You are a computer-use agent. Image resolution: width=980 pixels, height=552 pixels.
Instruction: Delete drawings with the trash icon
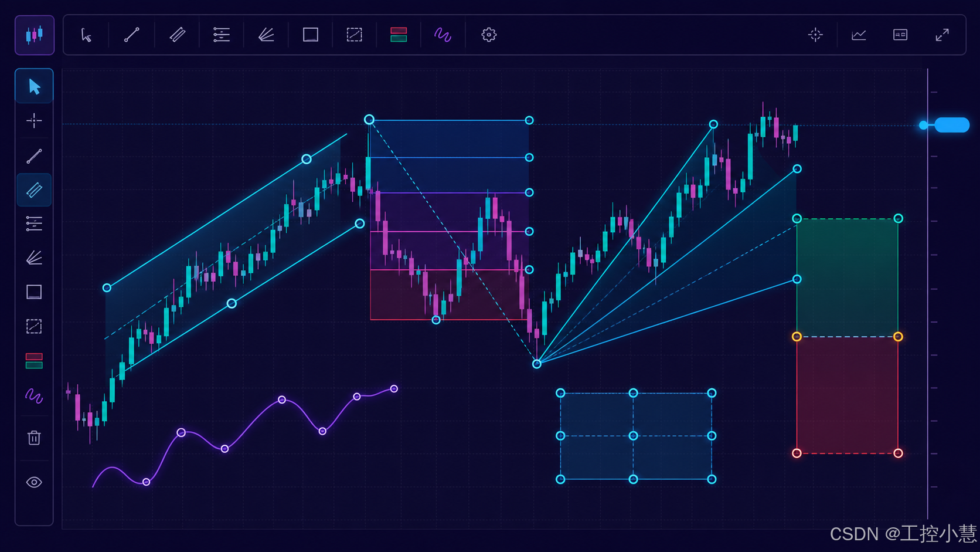point(34,438)
